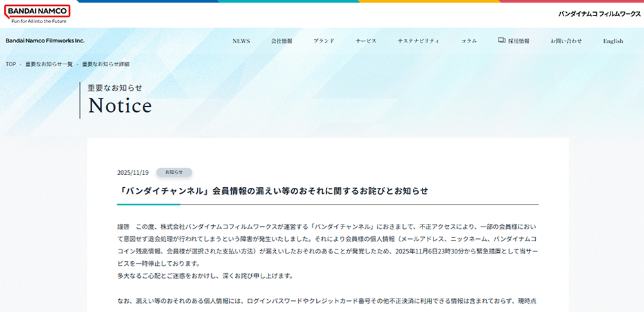Viewport: 644px width, 312px height.
Task: Switch the site language to English
Action: pyautogui.click(x=612, y=41)
